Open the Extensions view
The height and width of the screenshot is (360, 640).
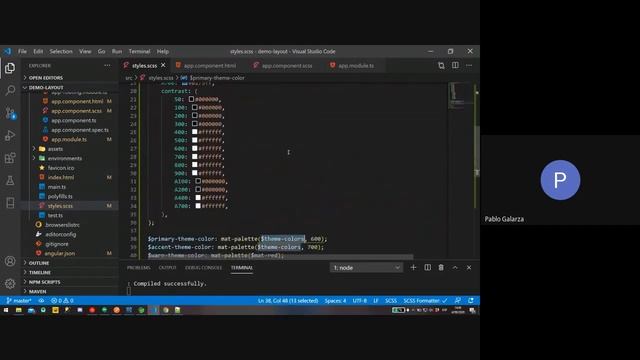tap(10, 158)
